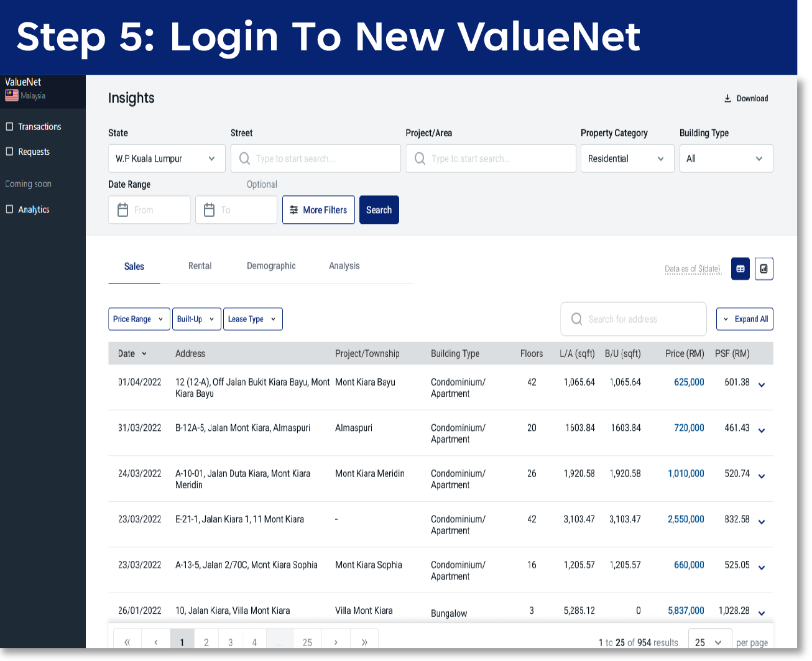This screenshot has width=812, height=661.
Task: Keep results in table view mode
Action: 740,269
